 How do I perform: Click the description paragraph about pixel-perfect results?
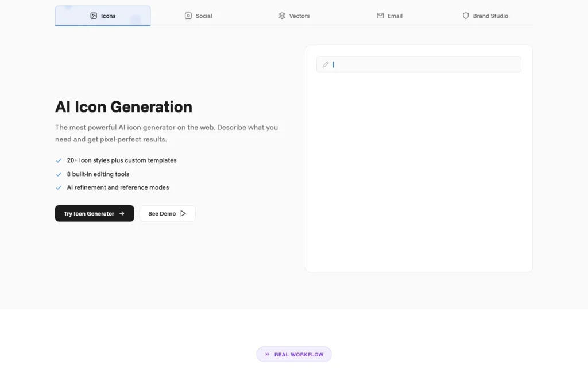click(x=167, y=133)
